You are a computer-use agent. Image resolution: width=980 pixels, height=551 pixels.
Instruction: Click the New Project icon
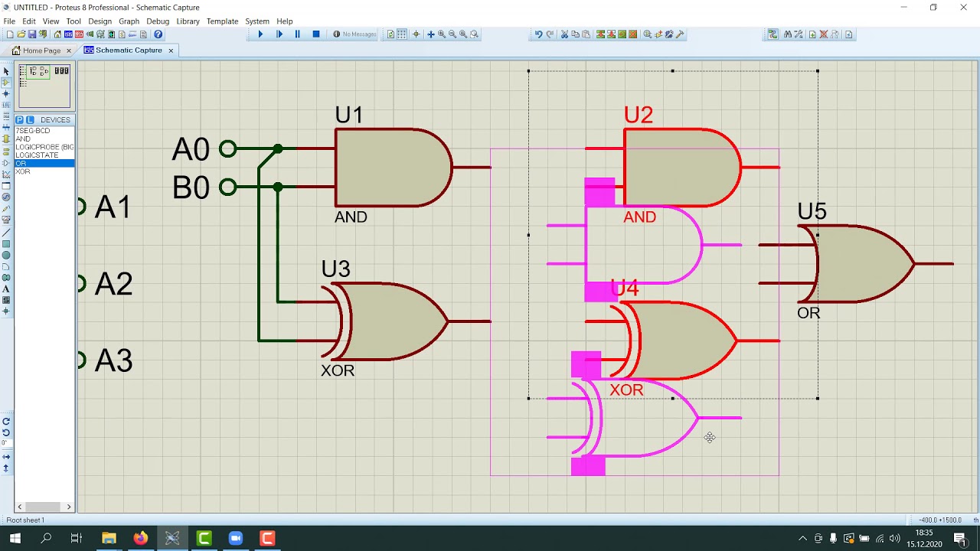point(10,34)
